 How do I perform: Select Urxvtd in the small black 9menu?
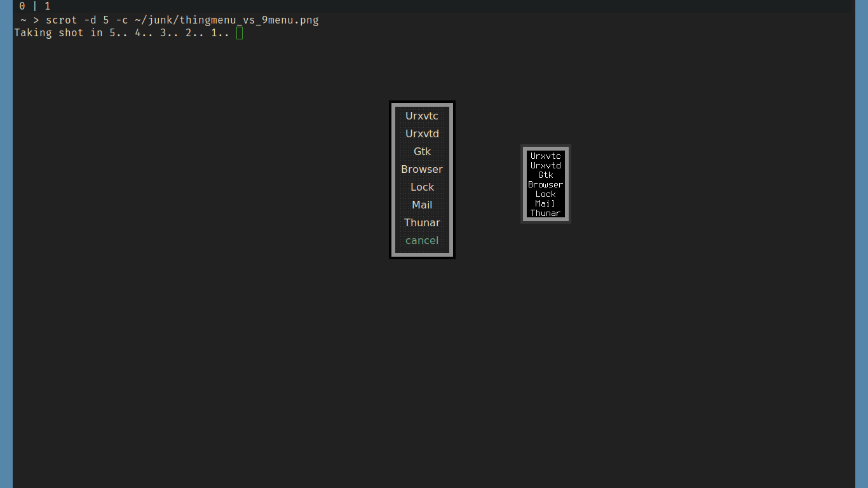[x=546, y=165]
